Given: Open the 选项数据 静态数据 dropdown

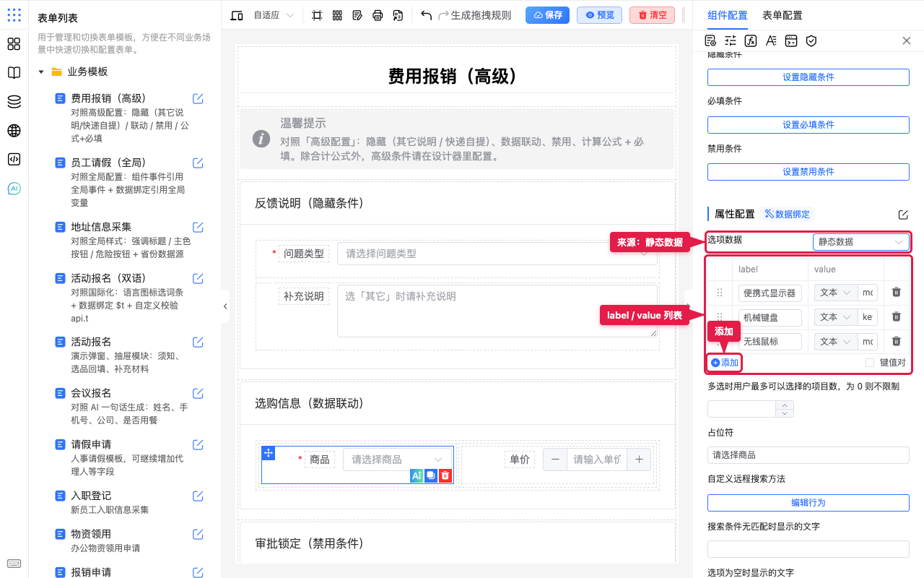Looking at the screenshot, I should point(860,242).
